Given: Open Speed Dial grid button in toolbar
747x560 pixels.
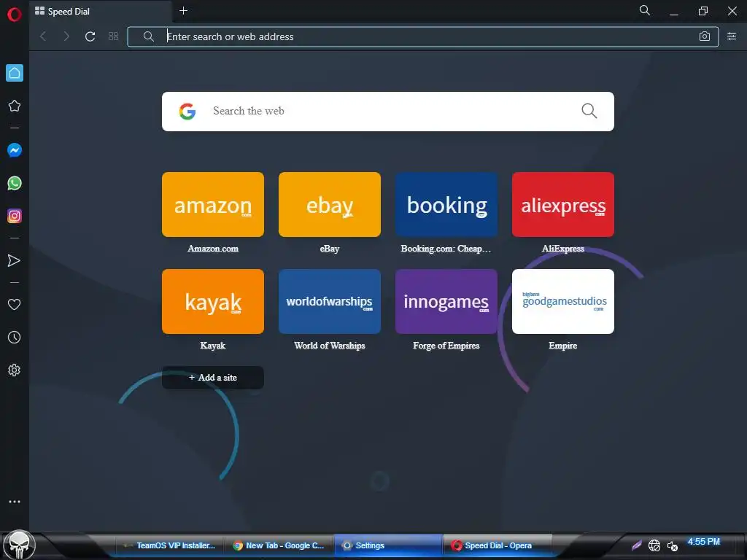Looking at the screenshot, I should coord(113,36).
